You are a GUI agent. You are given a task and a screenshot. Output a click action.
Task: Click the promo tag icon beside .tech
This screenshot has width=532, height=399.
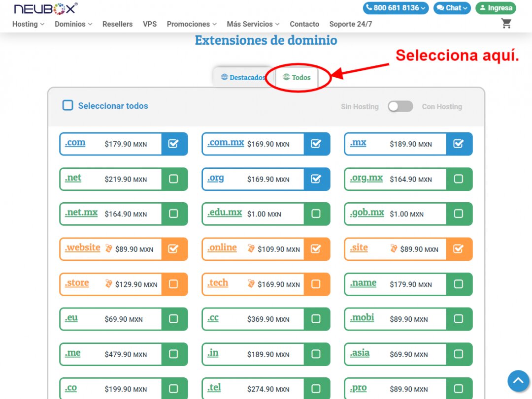(251, 284)
